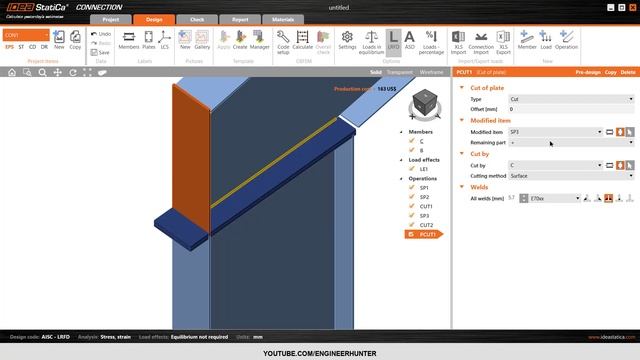
Task: Click the fit-all view icon
Action: point(87,72)
